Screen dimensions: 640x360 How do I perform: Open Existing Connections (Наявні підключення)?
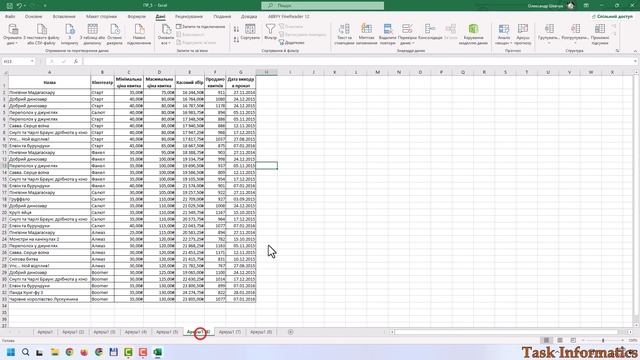point(139,34)
